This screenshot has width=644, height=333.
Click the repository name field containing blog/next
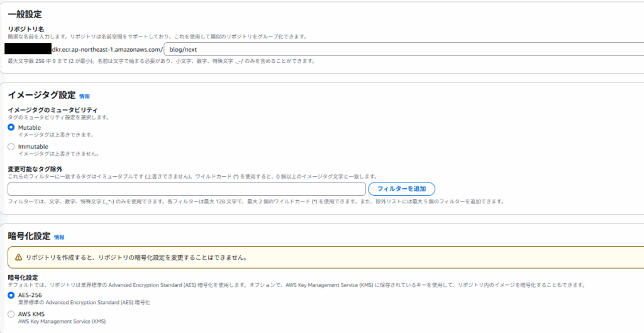(402, 48)
